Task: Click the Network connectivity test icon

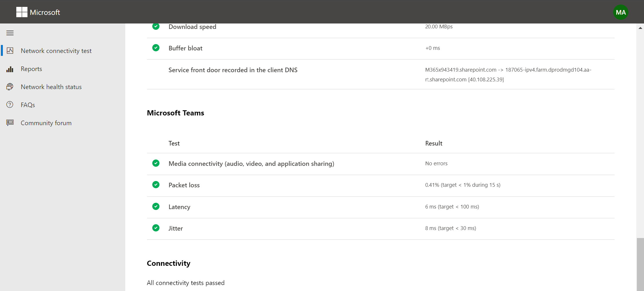Action: pyautogui.click(x=10, y=51)
